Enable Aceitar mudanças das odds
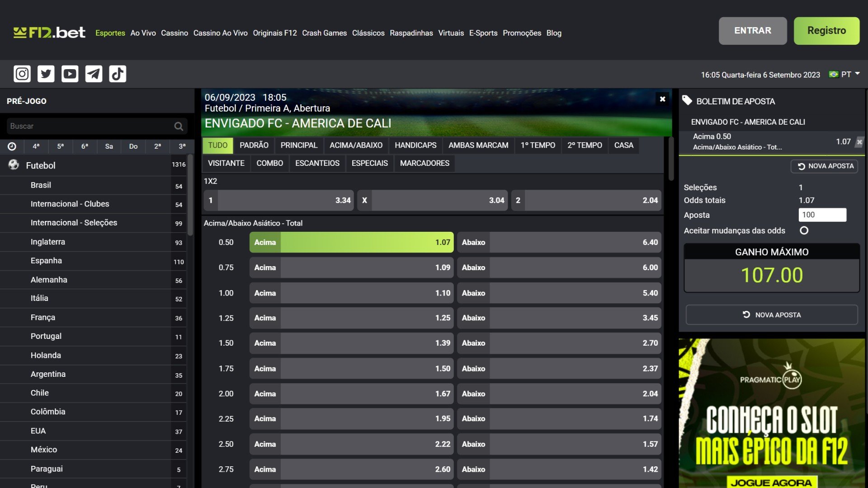 click(804, 230)
